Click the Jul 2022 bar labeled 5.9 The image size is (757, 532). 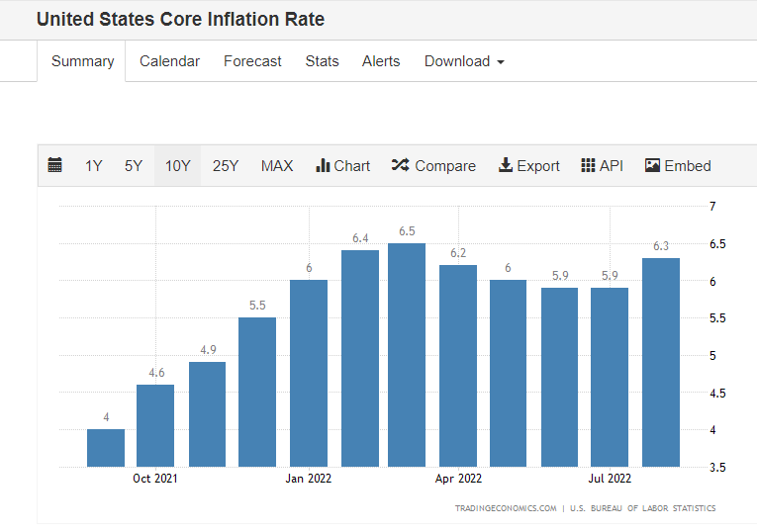coord(610,377)
